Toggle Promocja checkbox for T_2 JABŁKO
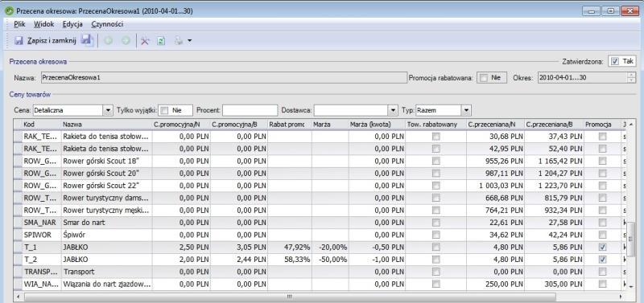The height and width of the screenshot is (303, 644). point(602,260)
